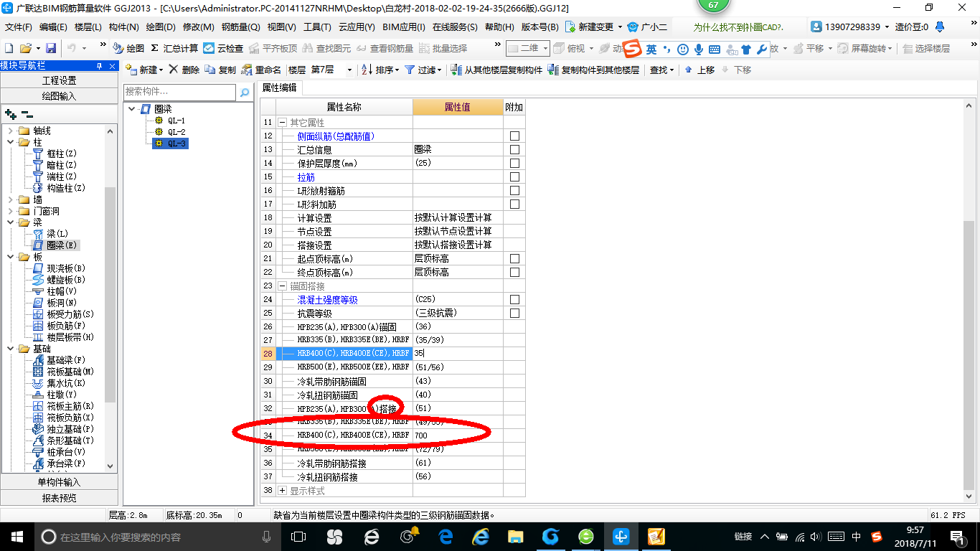Select 框柱(Z) in the navigation tree
This screenshot has height=551, width=980.
[62, 154]
